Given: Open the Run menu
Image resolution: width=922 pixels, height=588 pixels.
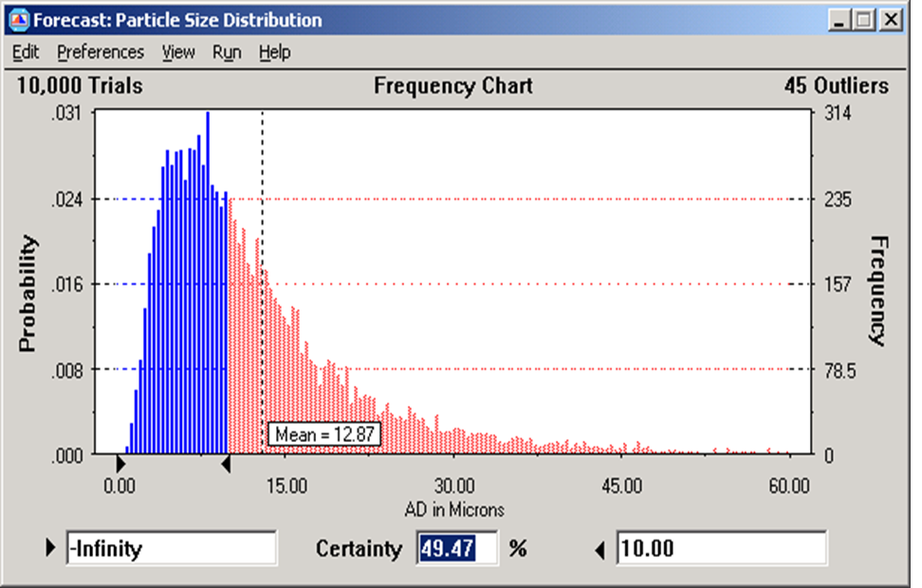Looking at the screenshot, I should (x=227, y=52).
